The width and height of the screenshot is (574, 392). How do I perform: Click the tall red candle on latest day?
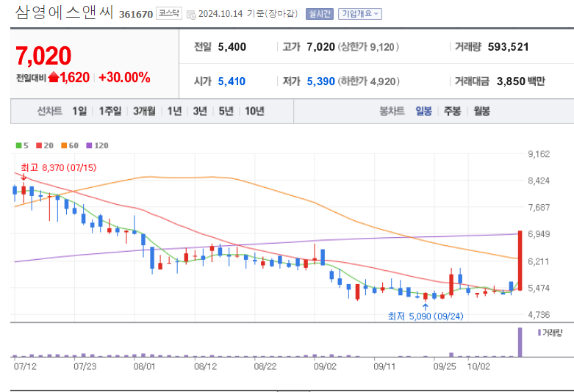click(x=520, y=261)
